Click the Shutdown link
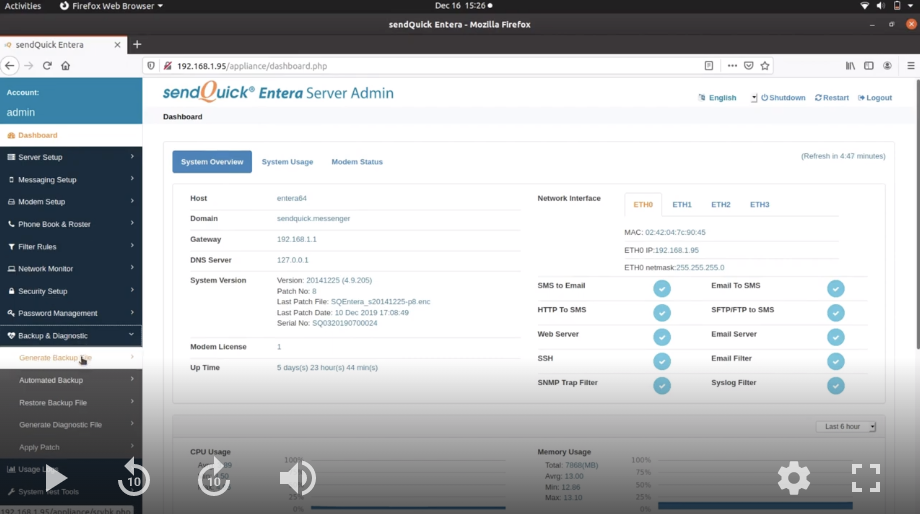Viewport: 920px width, 514px height. coord(783,98)
